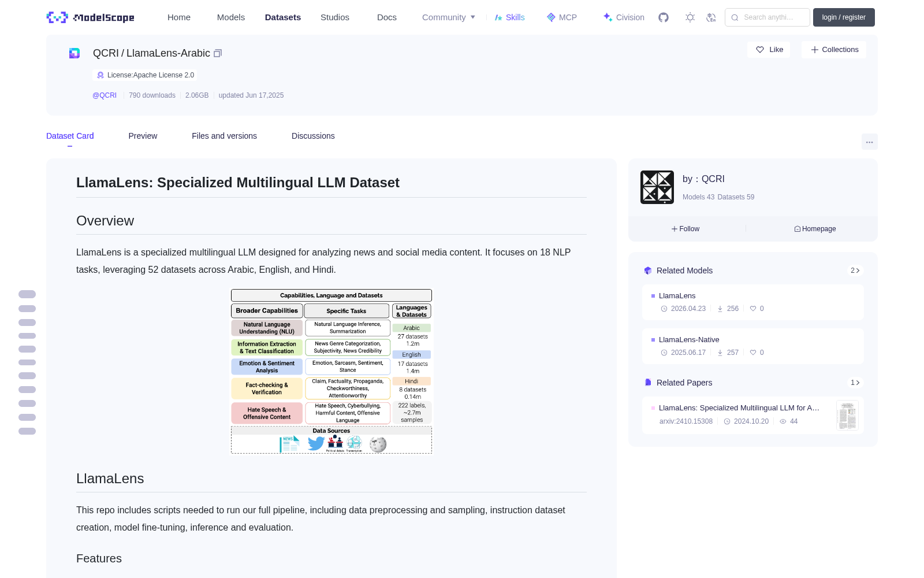Screen dimensions: 924x578
Task: Expand the Community dropdown menu
Action: click(x=449, y=17)
